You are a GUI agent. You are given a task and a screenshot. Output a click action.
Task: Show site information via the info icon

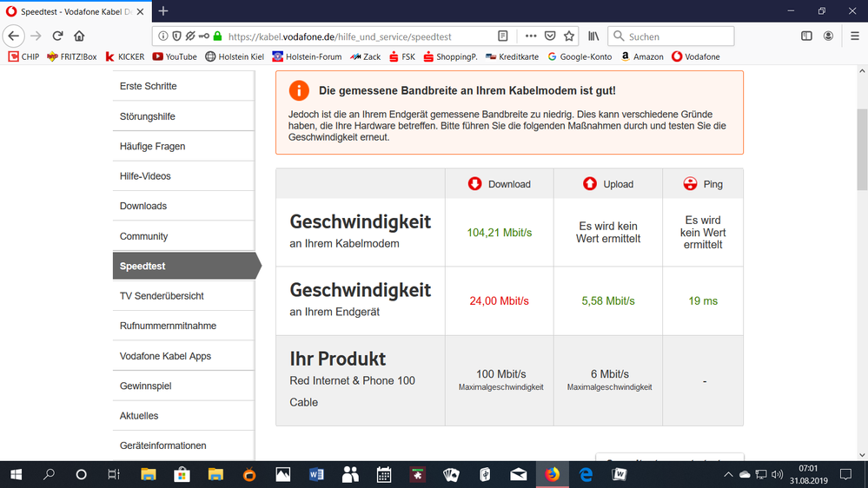point(162,36)
